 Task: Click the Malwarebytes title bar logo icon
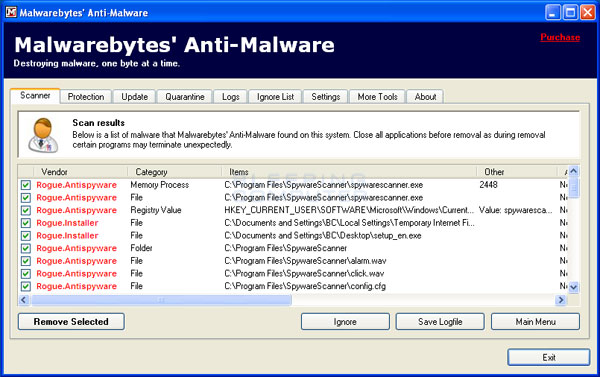(x=11, y=12)
